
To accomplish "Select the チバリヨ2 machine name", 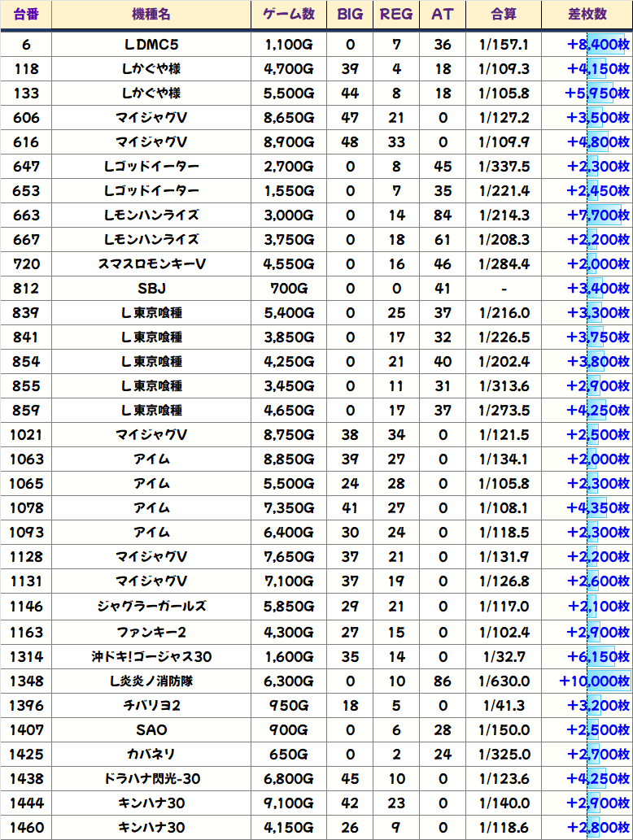I will click(x=151, y=705).
